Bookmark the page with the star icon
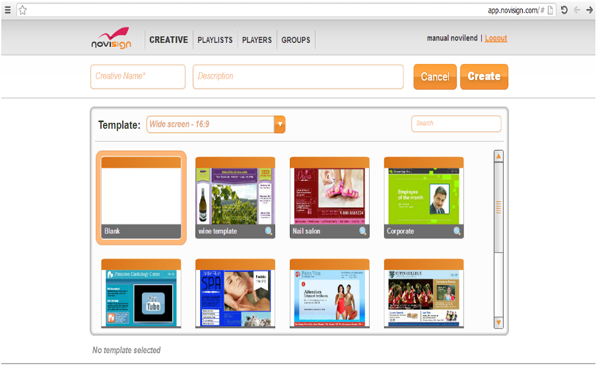600x371 pixels. [23, 10]
